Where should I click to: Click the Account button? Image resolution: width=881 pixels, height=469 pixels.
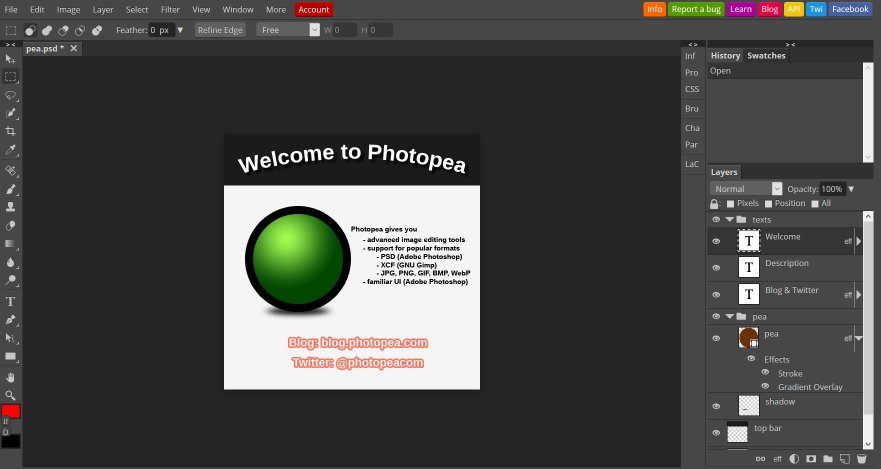tap(314, 10)
